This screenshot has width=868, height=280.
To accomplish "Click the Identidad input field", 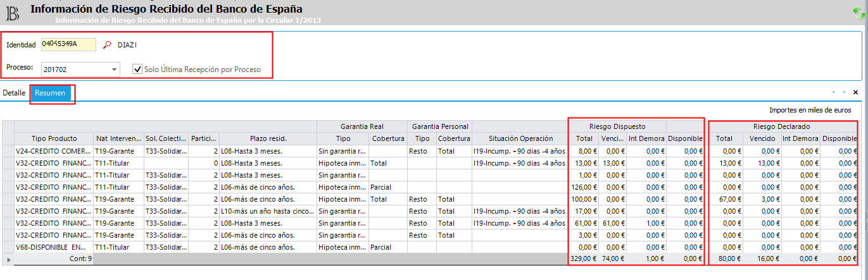I will click(68, 44).
